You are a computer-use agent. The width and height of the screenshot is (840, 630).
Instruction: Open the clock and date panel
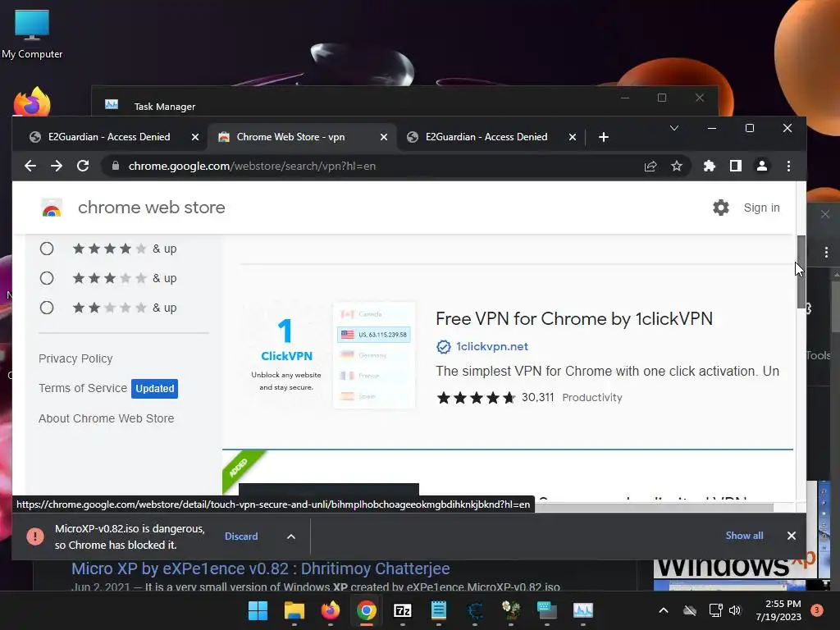tap(778, 610)
